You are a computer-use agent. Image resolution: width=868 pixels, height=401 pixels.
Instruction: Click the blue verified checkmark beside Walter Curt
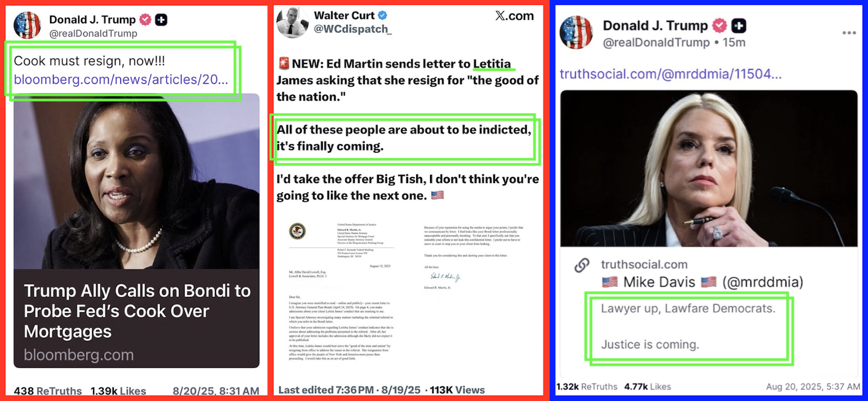click(382, 15)
